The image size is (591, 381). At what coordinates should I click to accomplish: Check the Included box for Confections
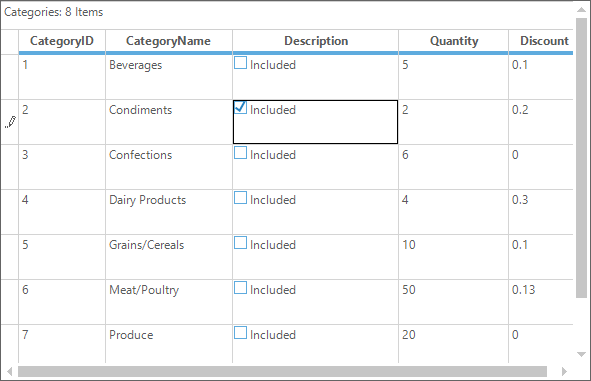[x=240, y=153]
